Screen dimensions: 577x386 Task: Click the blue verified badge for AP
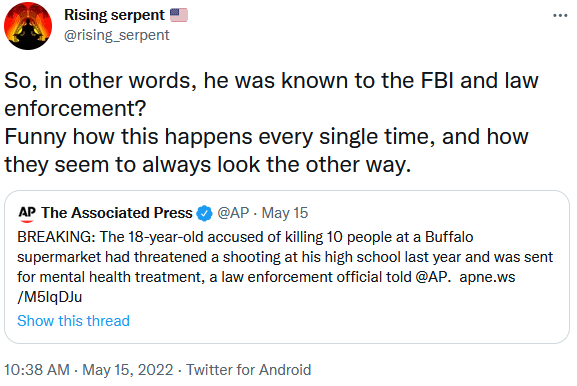click(205, 213)
